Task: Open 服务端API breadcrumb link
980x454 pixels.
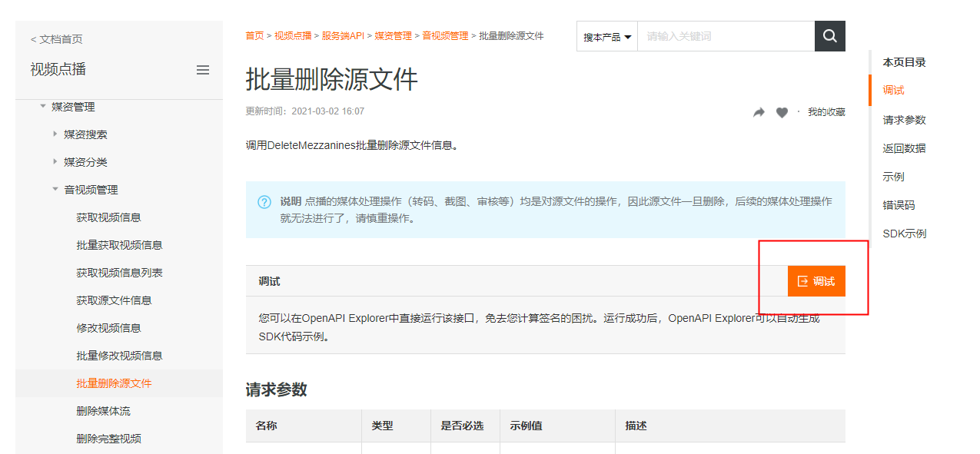Action: pyautogui.click(x=343, y=36)
